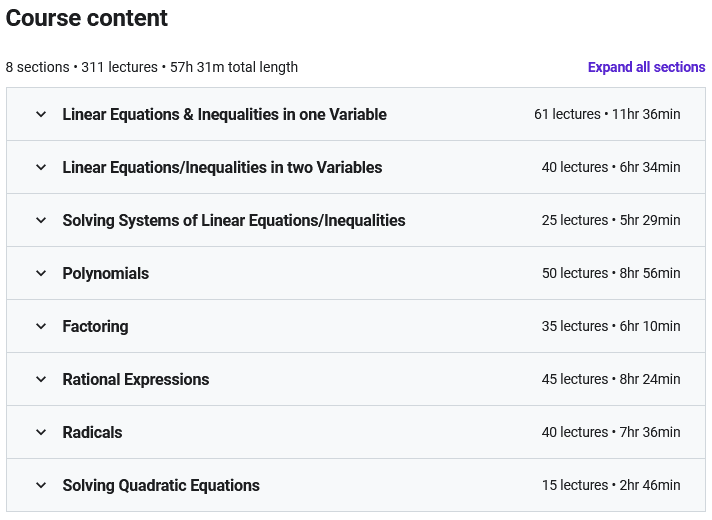Click the chevron icon beside Polynomials
This screenshot has height=520, width=712.
(41, 273)
